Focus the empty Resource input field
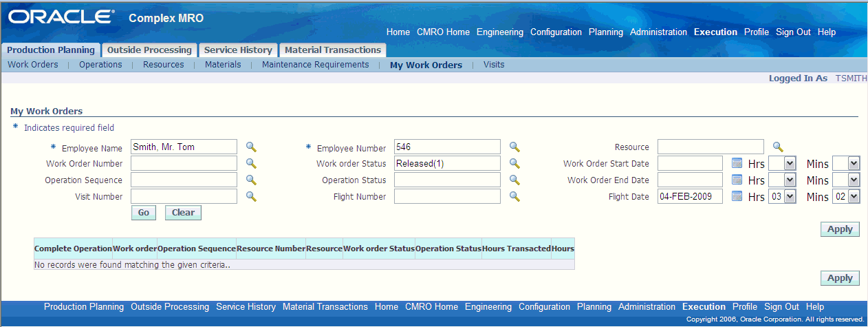 coord(710,147)
